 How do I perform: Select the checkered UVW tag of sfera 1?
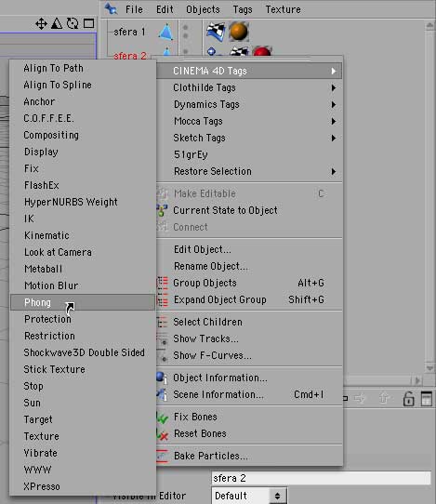[x=216, y=32]
